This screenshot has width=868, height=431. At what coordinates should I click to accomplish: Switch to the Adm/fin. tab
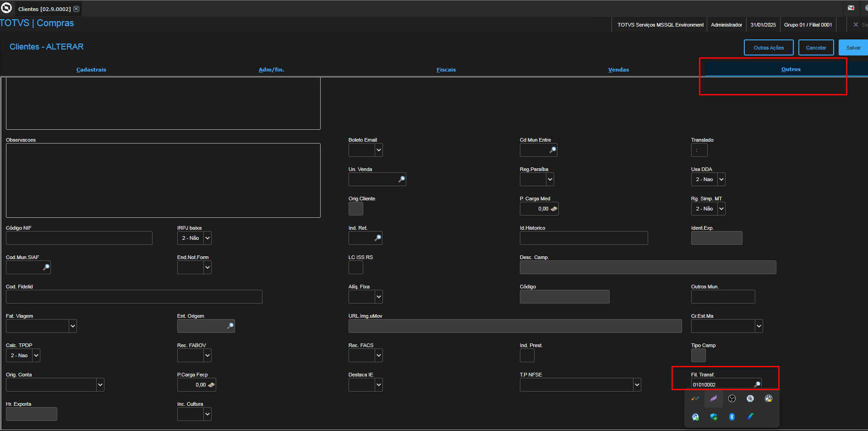[x=271, y=70]
